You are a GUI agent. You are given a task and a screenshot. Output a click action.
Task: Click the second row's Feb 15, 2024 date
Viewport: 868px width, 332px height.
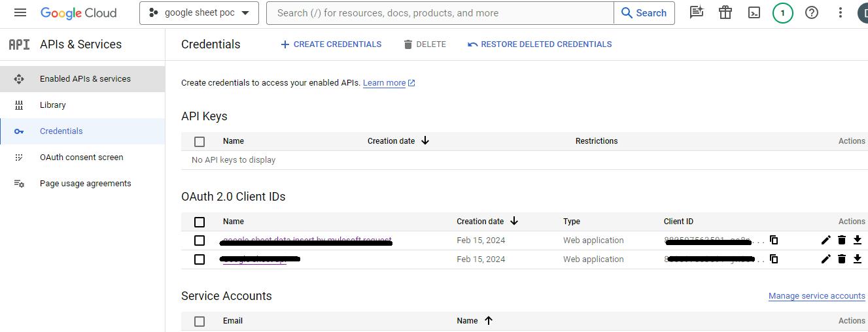pyautogui.click(x=481, y=259)
